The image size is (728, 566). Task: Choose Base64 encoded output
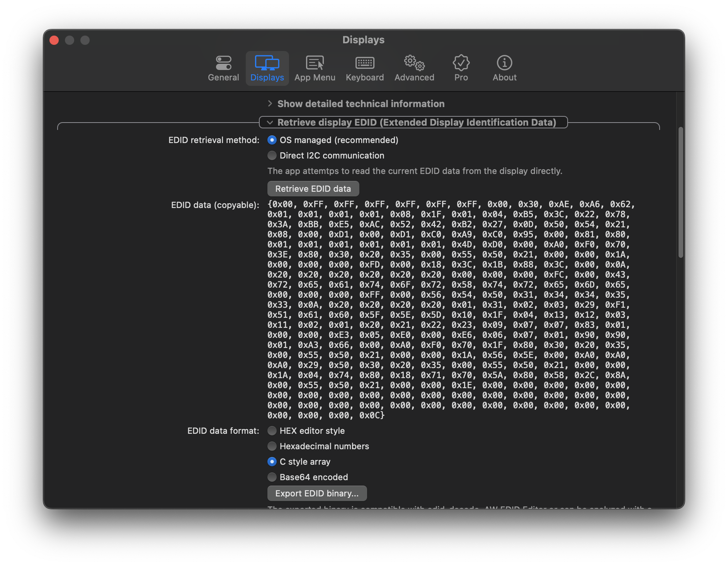tap(272, 477)
